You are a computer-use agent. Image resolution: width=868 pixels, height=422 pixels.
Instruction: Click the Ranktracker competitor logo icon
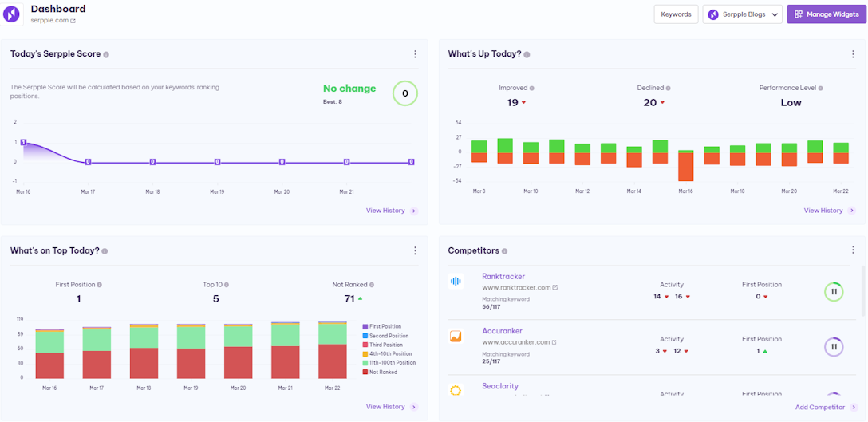(x=456, y=282)
